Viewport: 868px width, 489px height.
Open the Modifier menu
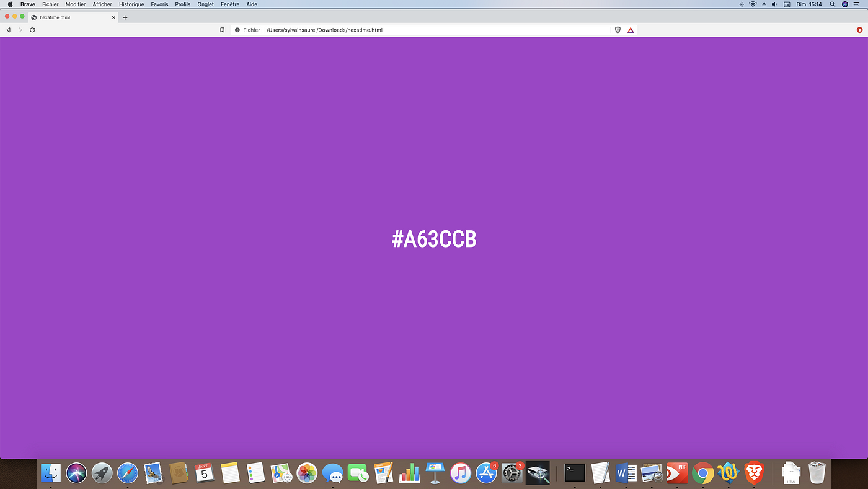[x=76, y=4]
